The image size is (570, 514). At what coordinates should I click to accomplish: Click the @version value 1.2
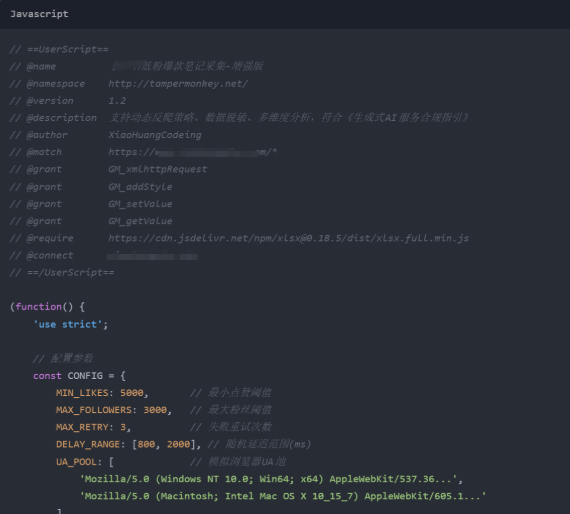click(x=117, y=101)
